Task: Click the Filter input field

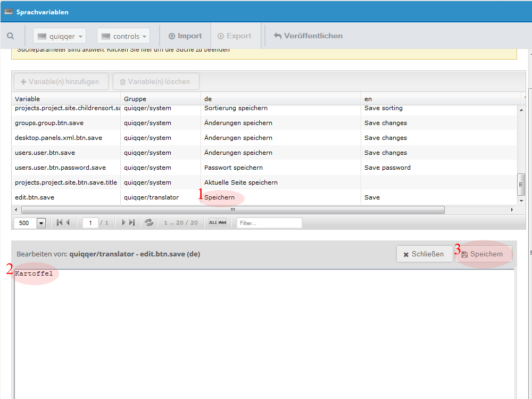Action: point(269,223)
